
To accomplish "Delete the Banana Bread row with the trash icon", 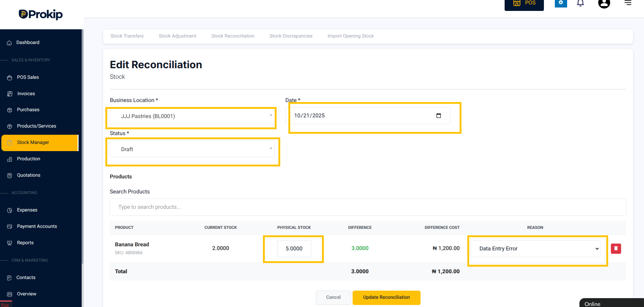I will point(616,249).
